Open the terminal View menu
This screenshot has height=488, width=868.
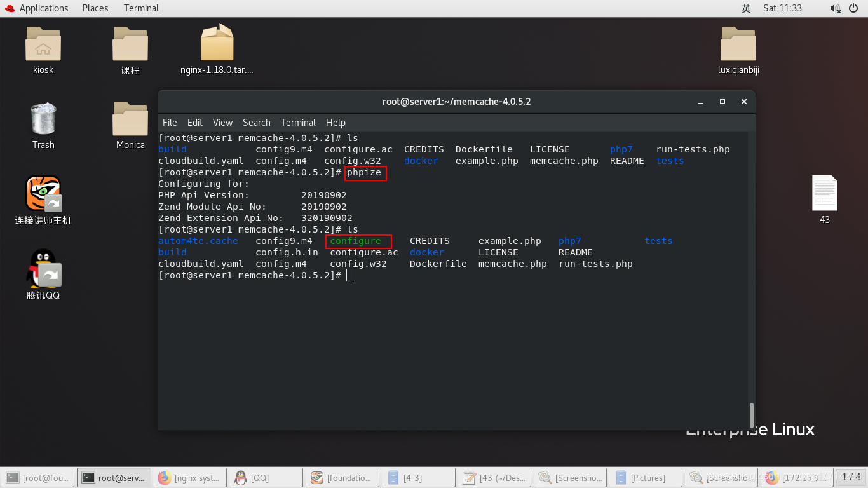click(222, 123)
